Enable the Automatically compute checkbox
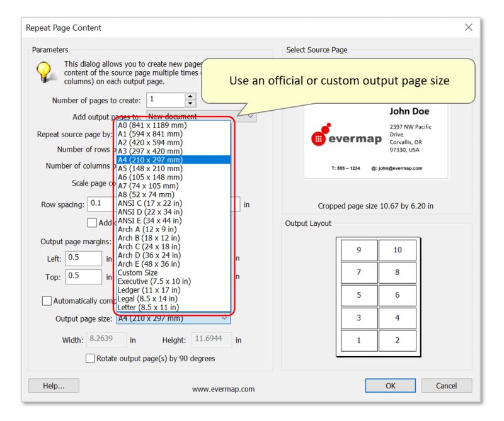The image size is (504, 421). 47,301
